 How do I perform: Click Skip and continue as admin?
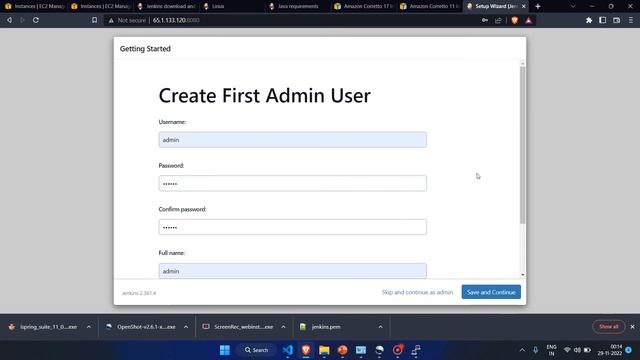tap(417, 292)
